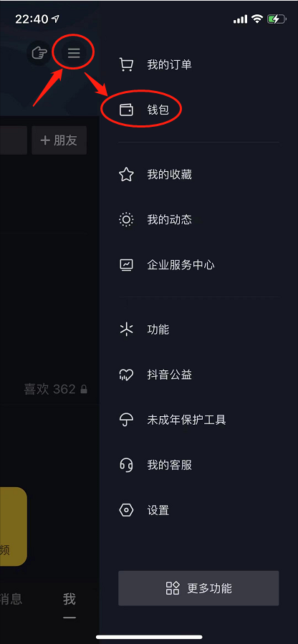Tap the pointing hand icon

point(39,53)
